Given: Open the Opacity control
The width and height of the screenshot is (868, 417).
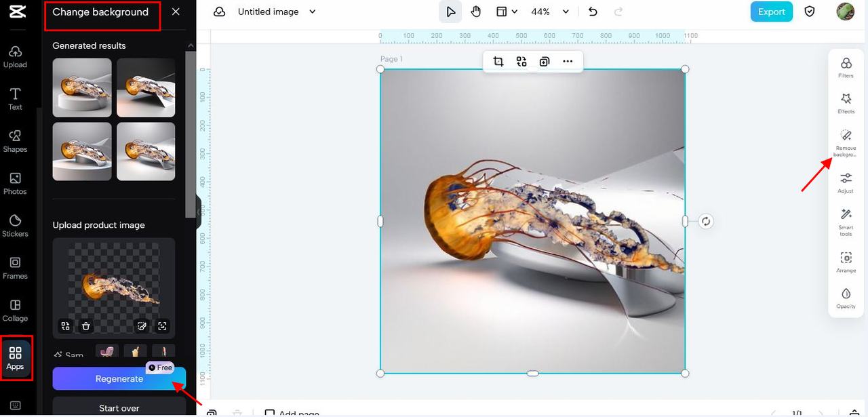Looking at the screenshot, I should coord(846,298).
